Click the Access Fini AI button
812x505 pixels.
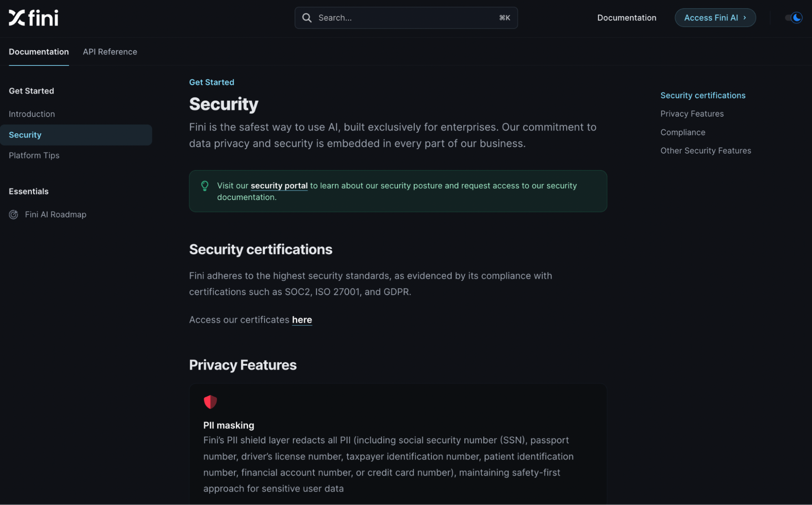coord(715,18)
